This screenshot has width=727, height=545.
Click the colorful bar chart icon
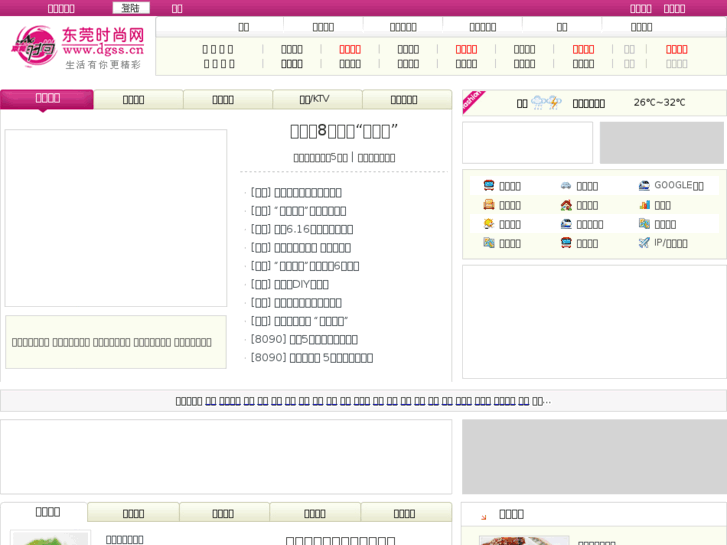644,205
